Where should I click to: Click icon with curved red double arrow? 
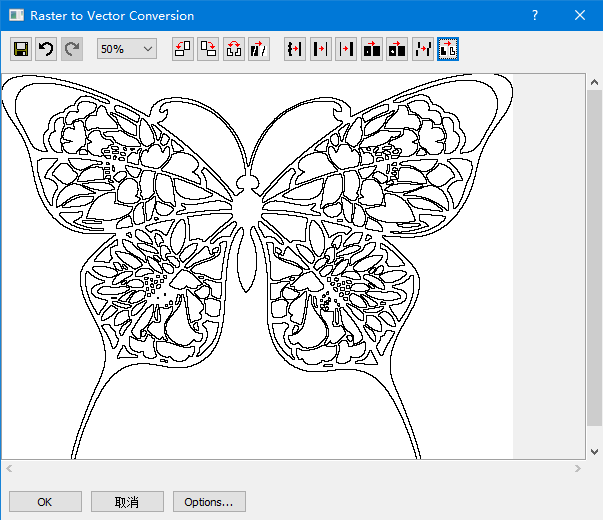pyautogui.click(x=234, y=49)
